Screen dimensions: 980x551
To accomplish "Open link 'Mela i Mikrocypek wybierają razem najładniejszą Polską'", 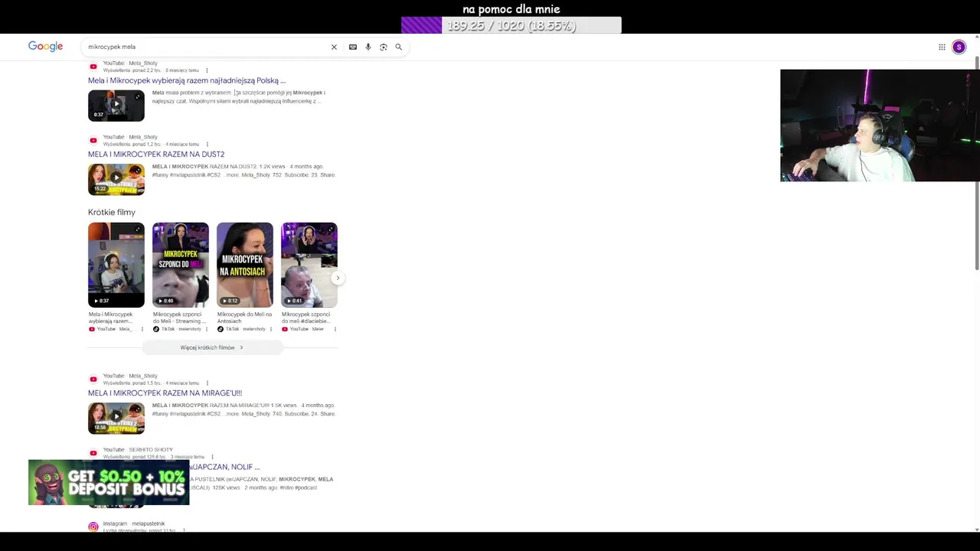I will (187, 80).
